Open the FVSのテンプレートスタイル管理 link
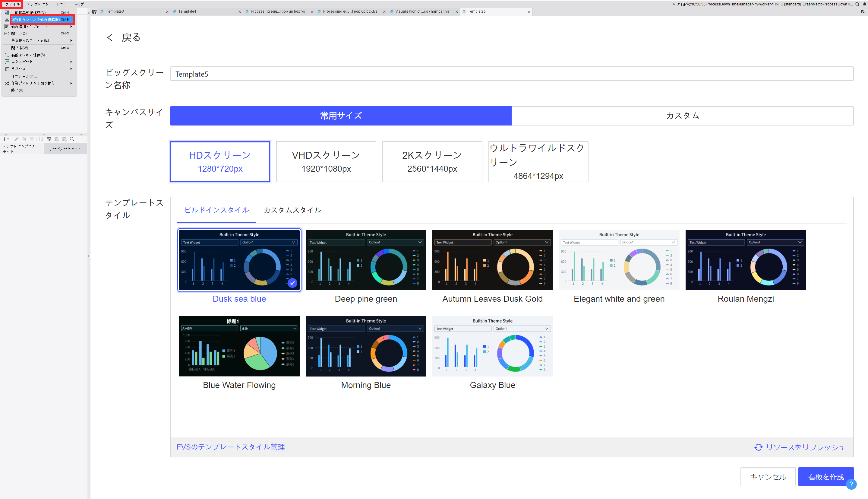This screenshot has height=499, width=868. tap(230, 447)
